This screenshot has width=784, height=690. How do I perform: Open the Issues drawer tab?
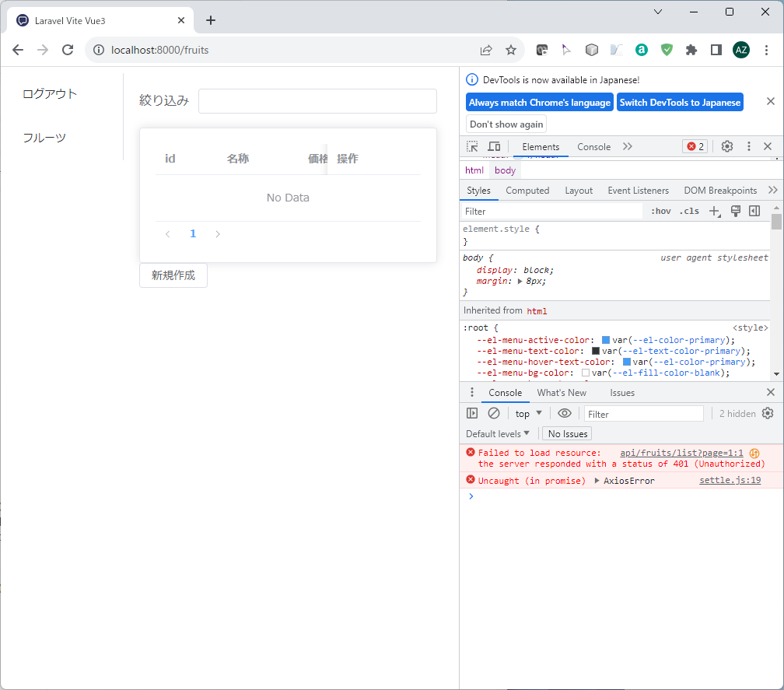[622, 393]
